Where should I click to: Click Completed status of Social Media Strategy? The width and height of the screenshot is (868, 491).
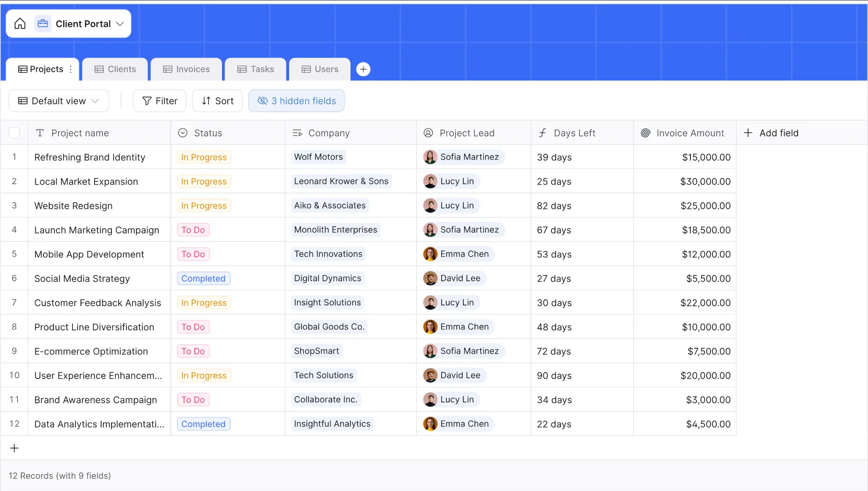pos(203,278)
